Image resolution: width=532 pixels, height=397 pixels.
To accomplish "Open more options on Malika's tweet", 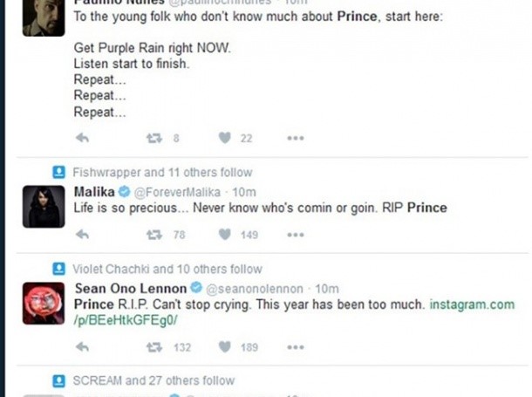I will pos(296,234).
